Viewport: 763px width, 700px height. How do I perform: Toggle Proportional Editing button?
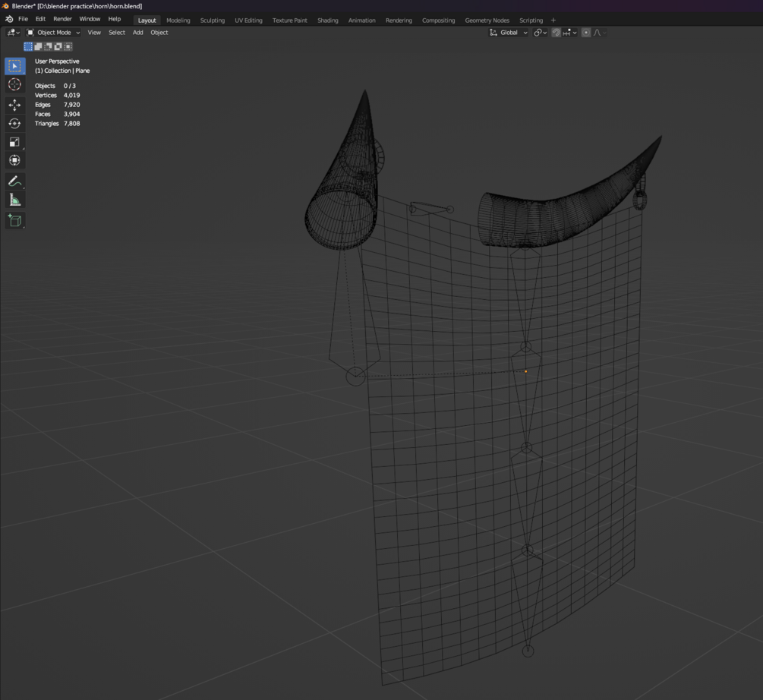[x=586, y=33]
